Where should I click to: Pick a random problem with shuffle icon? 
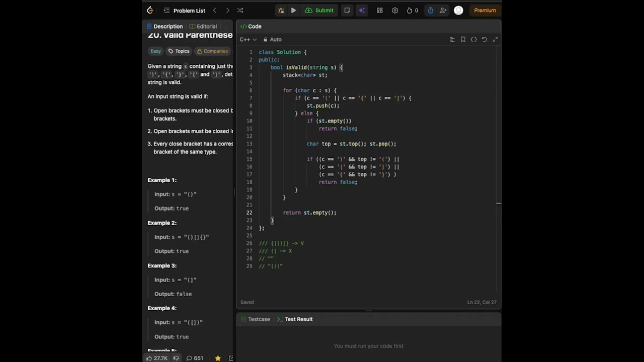tap(240, 11)
